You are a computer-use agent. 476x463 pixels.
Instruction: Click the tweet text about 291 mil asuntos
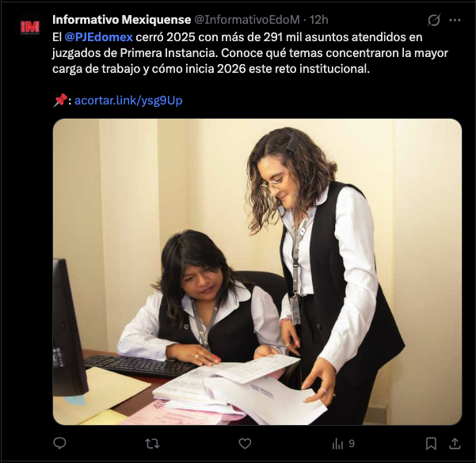pyautogui.click(x=250, y=53)
